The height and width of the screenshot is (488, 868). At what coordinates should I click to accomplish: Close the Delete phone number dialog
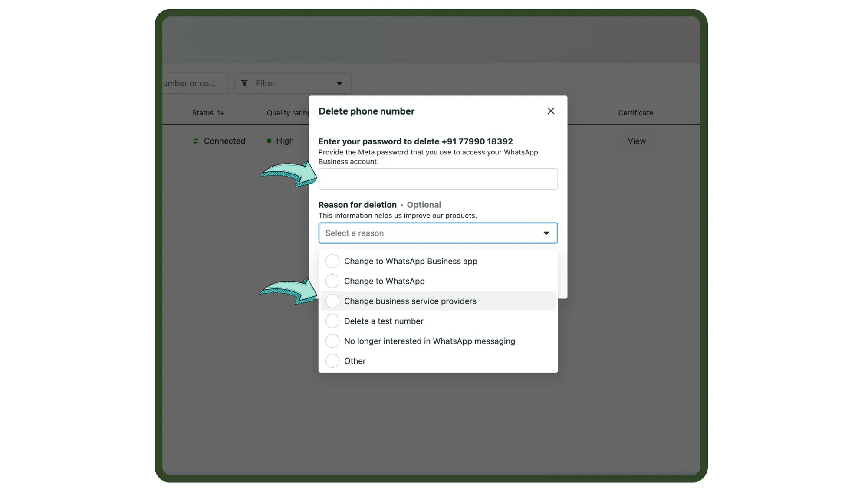(x=550, y=111)
